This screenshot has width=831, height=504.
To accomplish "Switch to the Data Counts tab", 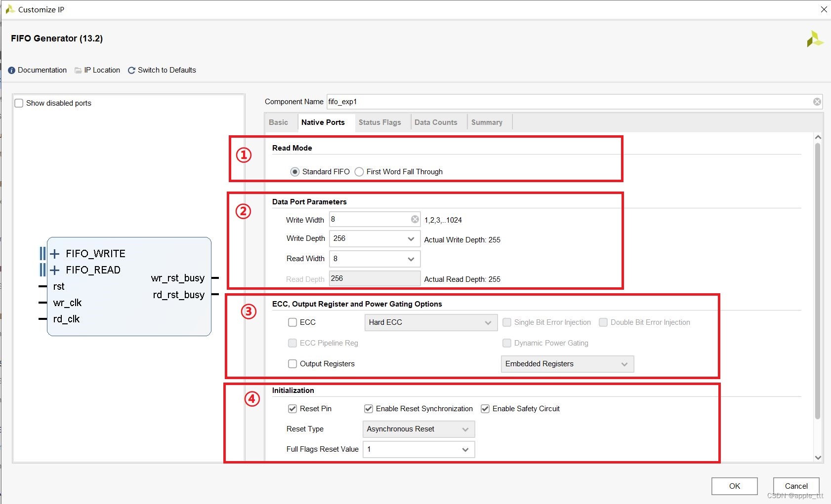I will pyautogui.click(x=436, y=122).
